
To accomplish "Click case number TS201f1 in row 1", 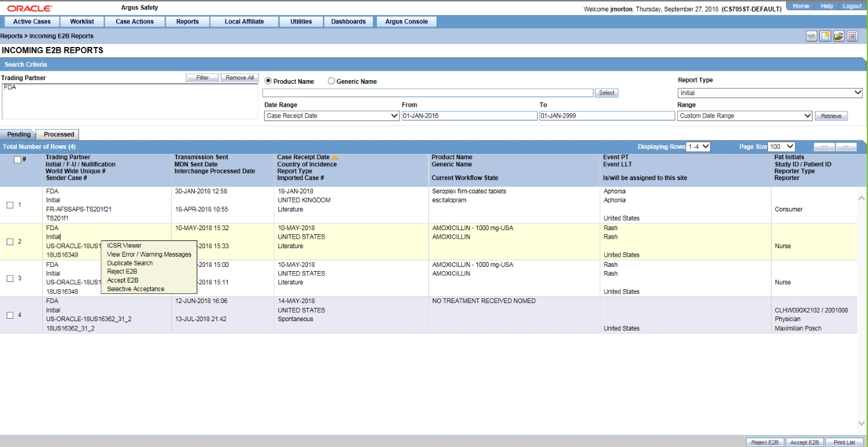I will pos(58,218).
